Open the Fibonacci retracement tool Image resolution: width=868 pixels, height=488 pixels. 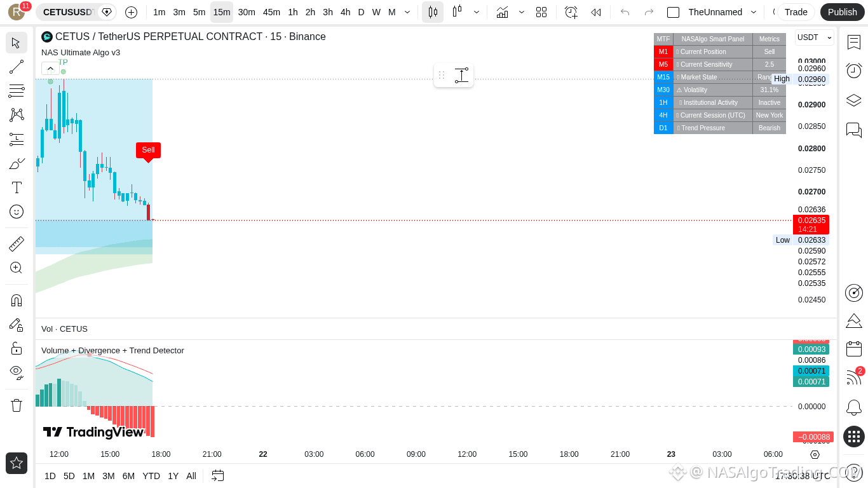click(x=17, y=91)
